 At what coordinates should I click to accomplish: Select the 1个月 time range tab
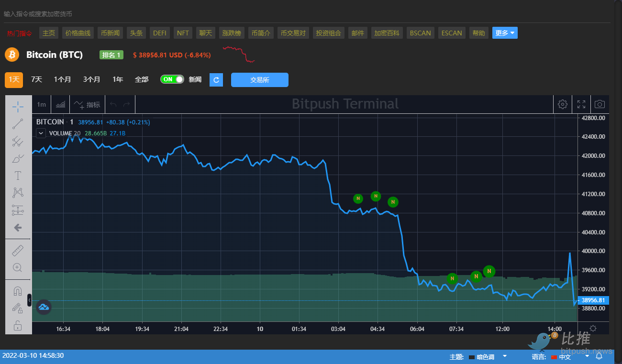[62, 80]
